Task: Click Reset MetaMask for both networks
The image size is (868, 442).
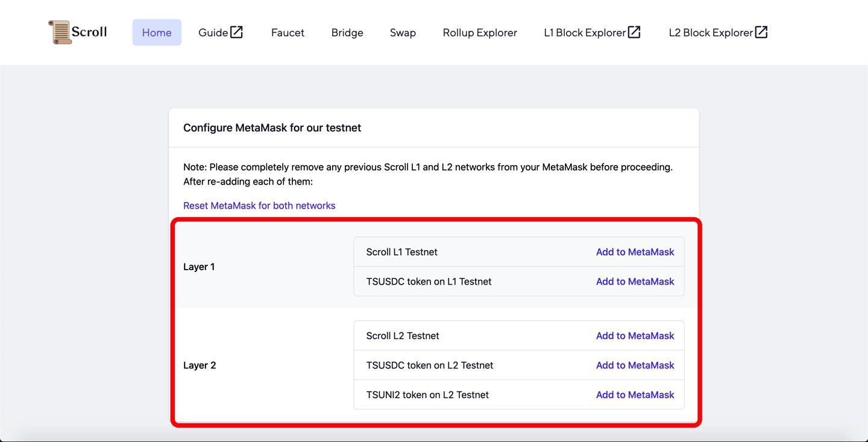Action: 259,206
